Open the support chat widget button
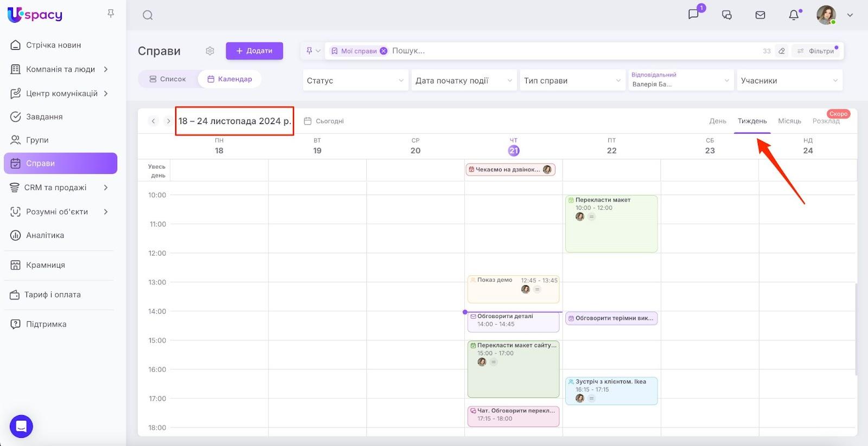The width and height of the screenshot is (868, 446). coord(21,426)
